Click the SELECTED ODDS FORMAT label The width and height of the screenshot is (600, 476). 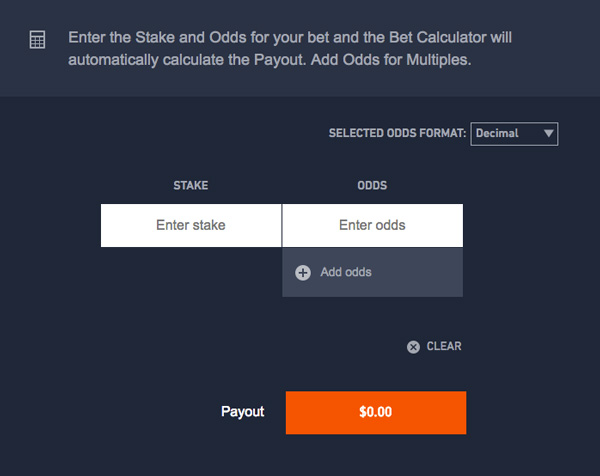(x=398, y=133)
